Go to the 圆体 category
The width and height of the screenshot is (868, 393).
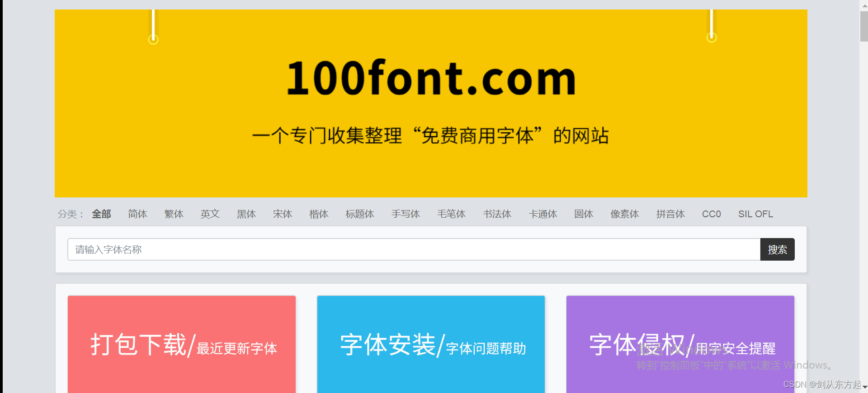tap(584, 214)
